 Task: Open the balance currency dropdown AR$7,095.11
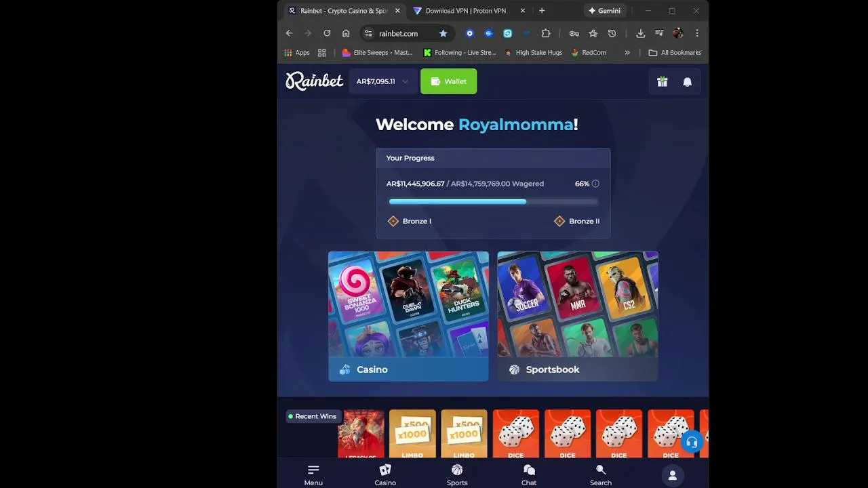coord(382,81)
